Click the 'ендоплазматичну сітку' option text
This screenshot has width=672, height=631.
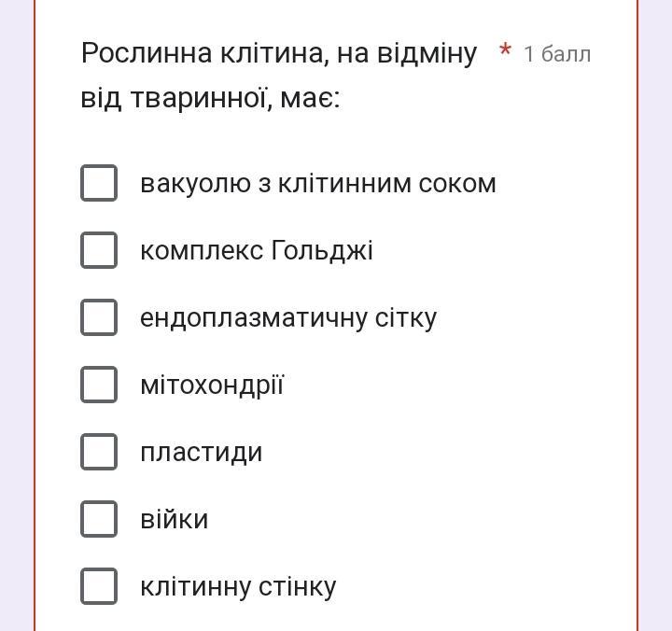(x=287, y=317)
